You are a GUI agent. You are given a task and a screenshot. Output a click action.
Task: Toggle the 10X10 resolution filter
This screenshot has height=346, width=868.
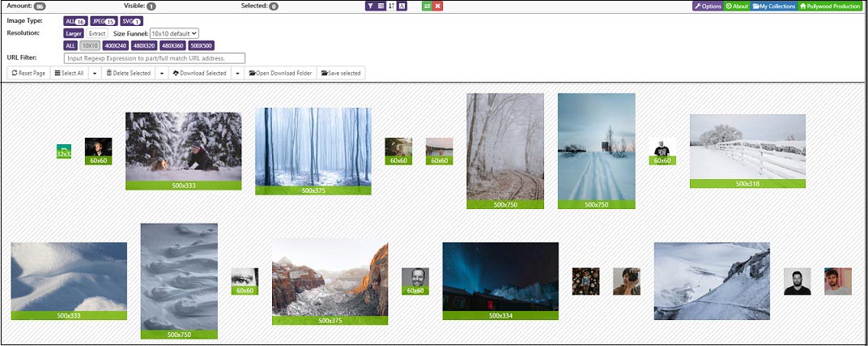coord(90,46)
